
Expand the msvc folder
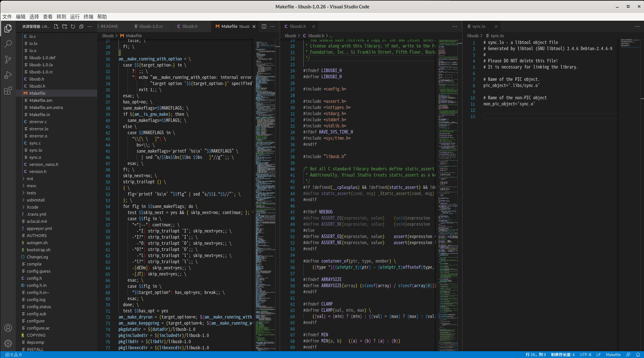(x=57, y=186)
